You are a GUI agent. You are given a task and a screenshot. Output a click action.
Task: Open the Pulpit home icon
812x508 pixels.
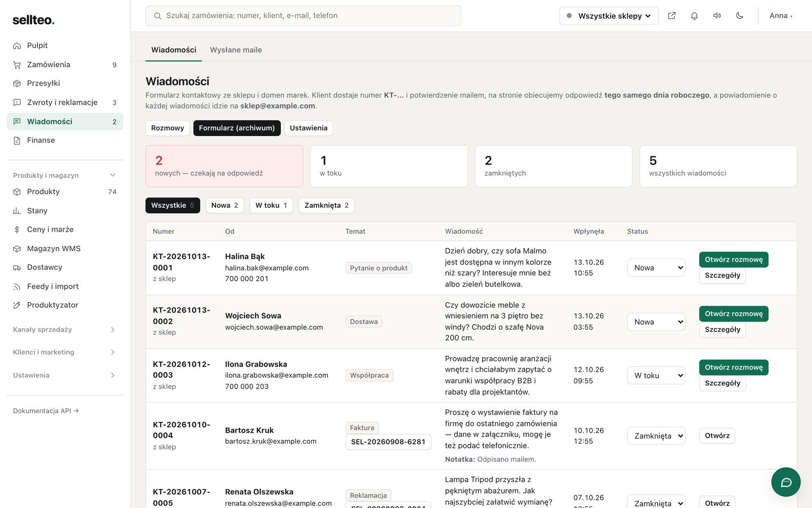tap(17, 46)
